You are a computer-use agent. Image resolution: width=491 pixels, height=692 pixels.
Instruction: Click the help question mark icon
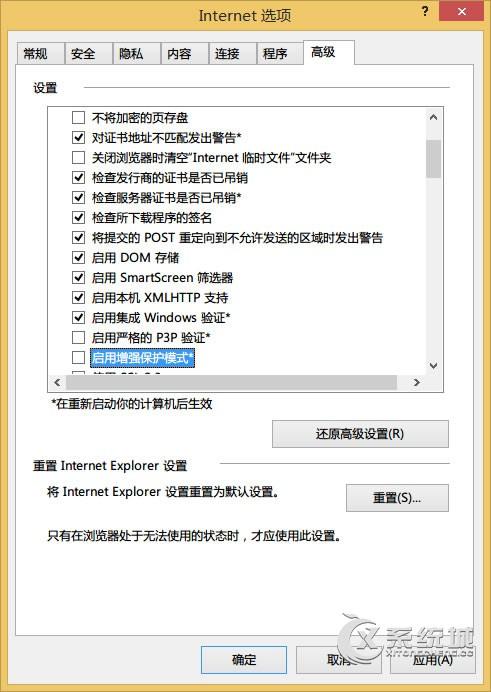tap(425, 11)
